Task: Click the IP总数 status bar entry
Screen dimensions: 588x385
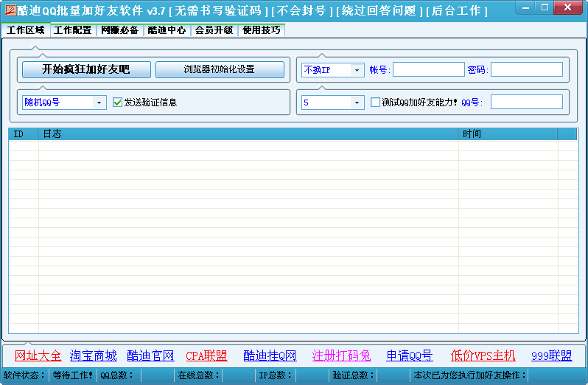Action: click(x=276, y=375)
